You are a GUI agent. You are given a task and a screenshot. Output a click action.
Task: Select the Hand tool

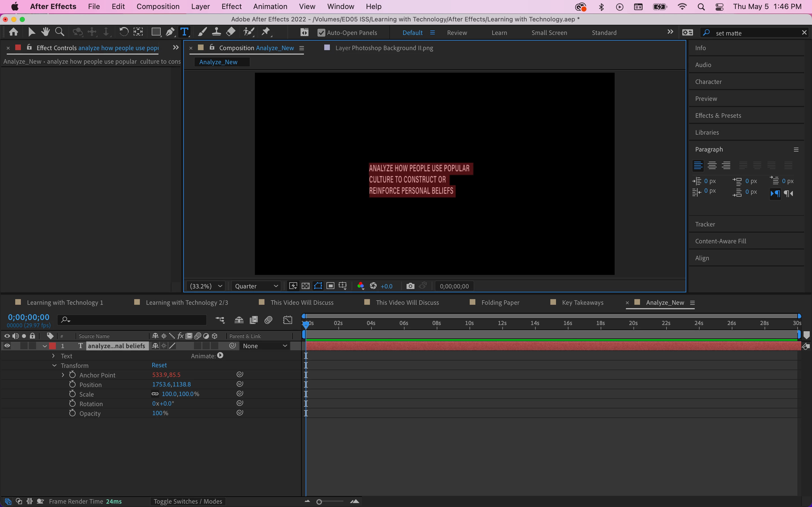pos(45,32)
